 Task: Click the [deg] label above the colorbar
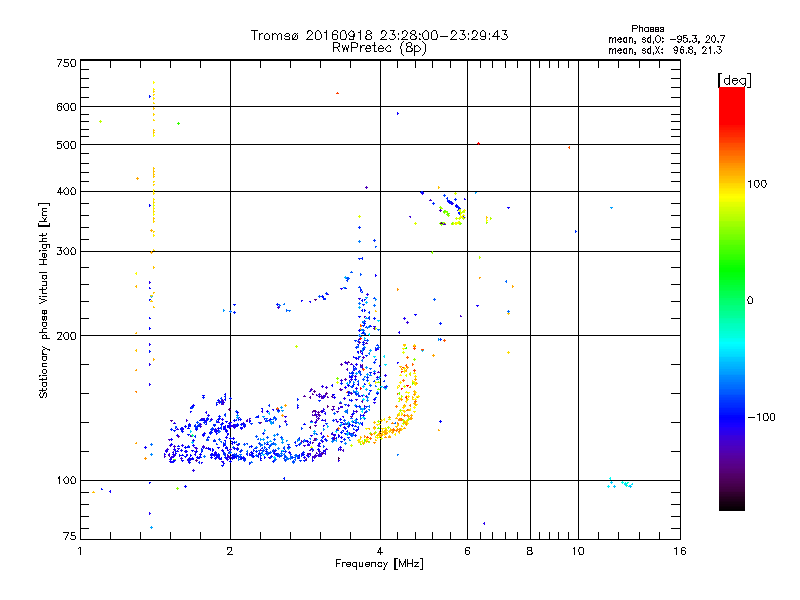pyautogui.click(x=734, y=80)
